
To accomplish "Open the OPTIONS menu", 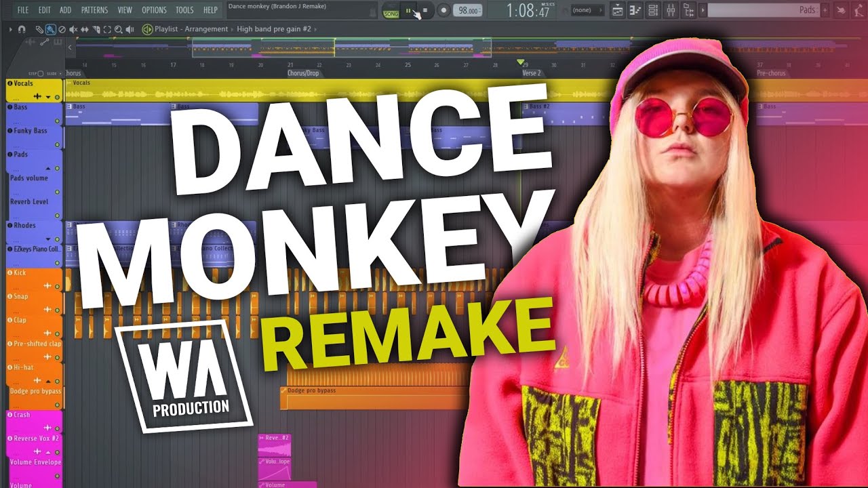I will click(x=154, y=10).
